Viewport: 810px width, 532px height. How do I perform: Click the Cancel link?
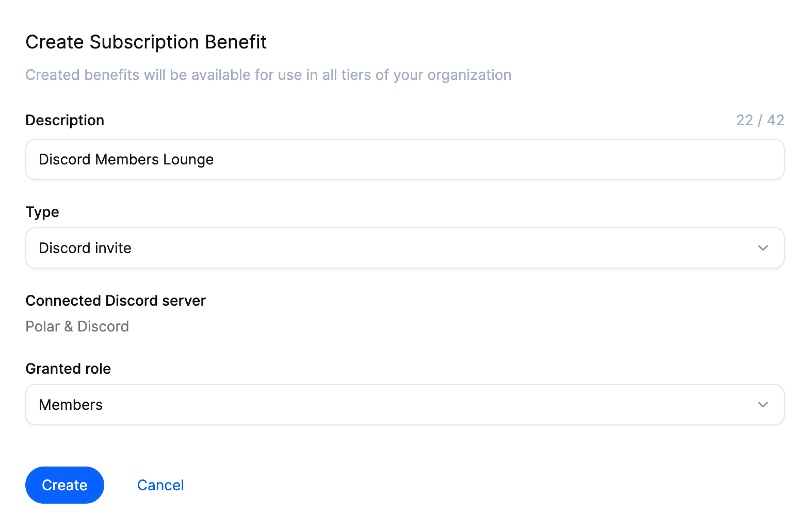(x=160, y=485)
